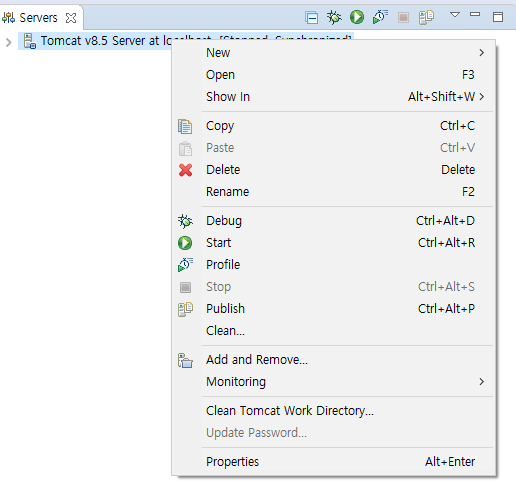Expand the Tomcat v8.5 Server tree node
The image size is (516, 494).
9,42
